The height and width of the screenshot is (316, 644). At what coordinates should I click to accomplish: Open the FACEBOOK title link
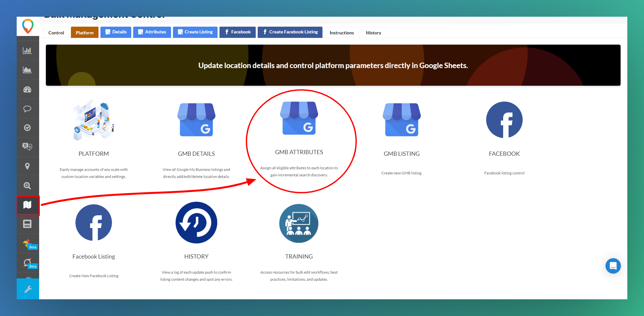(x=504, y=154)
